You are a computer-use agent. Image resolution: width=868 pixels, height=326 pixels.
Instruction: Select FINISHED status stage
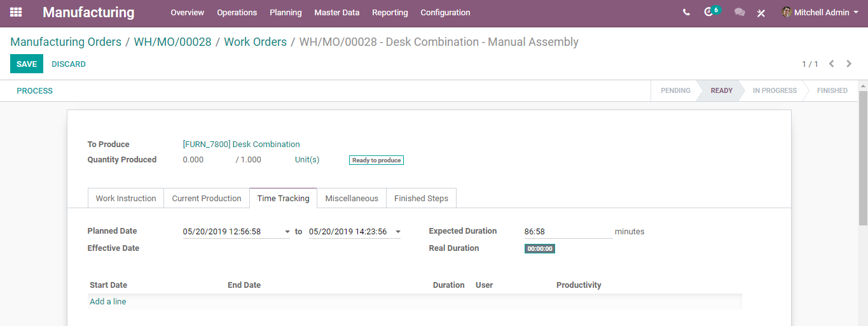pos(832,90)
